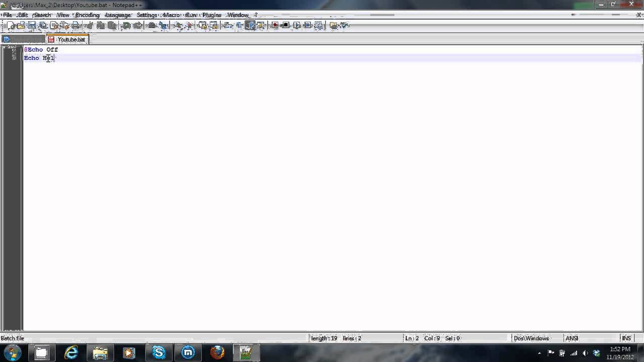This screenshot has height=362, width=644.
Task: Click the spell-check toolbar icon
Action: 344,25
